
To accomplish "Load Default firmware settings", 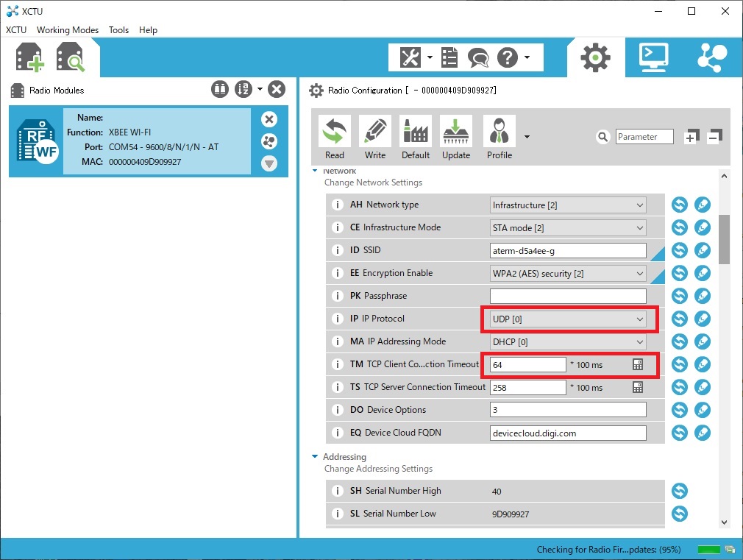I will pos(415,138).
